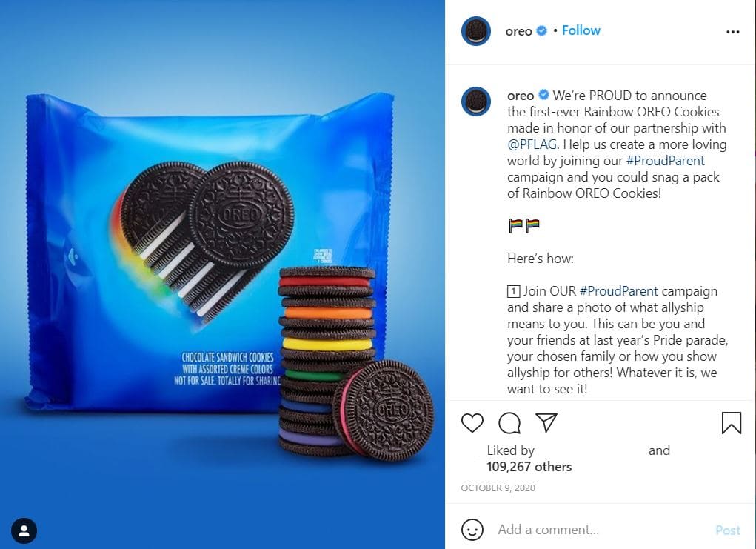Viewport: 756px width, 549px height.
Task: View the 109,267 others likes list
Action: [x=529, y=467]
